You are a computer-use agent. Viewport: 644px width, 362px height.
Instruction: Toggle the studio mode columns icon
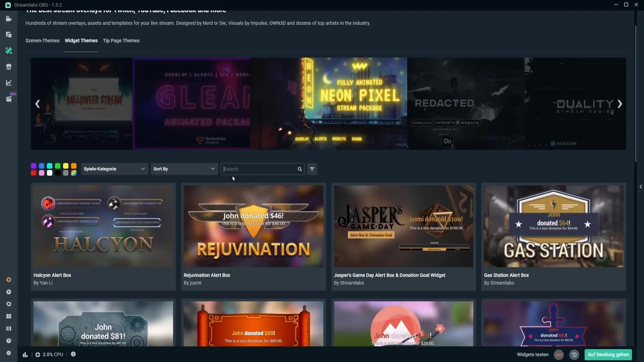(x=9, y=328)
